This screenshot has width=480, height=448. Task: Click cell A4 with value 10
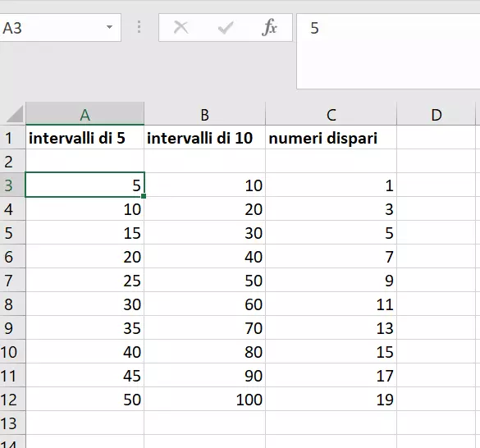pyautogui.click(x=85, y=209)
